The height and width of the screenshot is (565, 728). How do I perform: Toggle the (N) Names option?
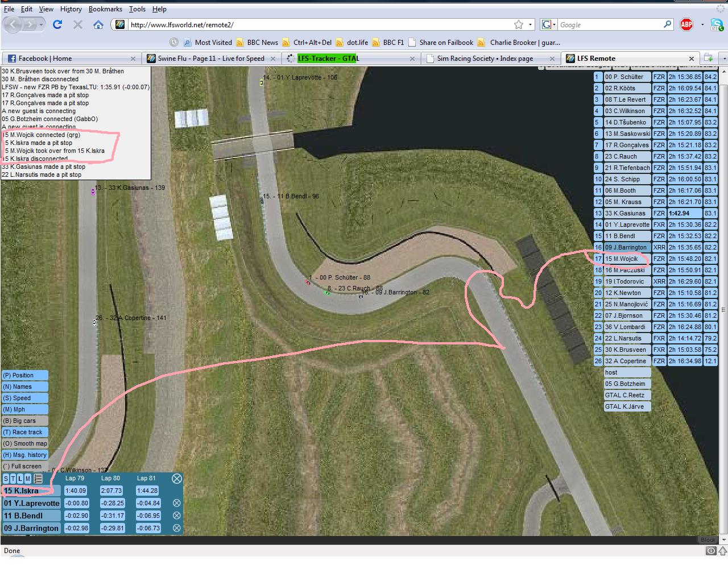25,387
